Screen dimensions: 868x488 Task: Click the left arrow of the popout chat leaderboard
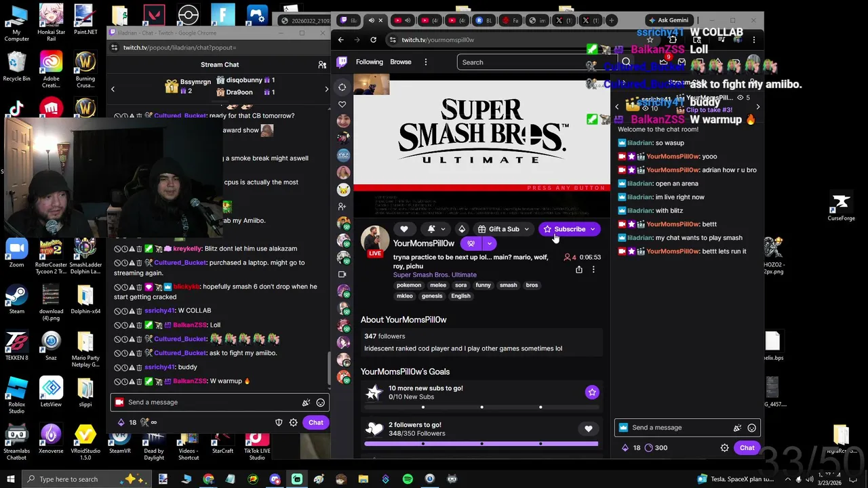point(113,89)
